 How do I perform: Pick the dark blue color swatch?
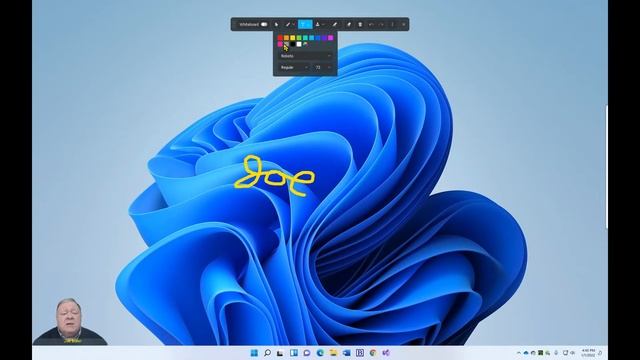coord(318,38)
